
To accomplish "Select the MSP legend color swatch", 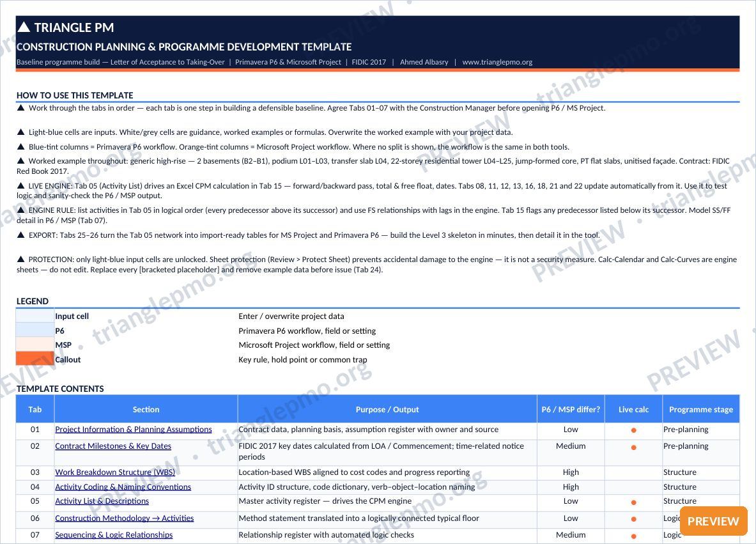I will [35, 345].
